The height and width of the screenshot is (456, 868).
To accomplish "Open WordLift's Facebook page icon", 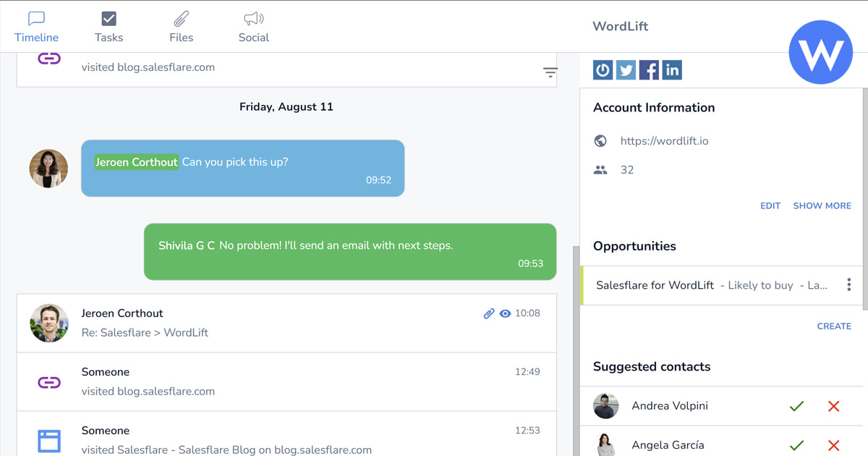I will (648, 69).
